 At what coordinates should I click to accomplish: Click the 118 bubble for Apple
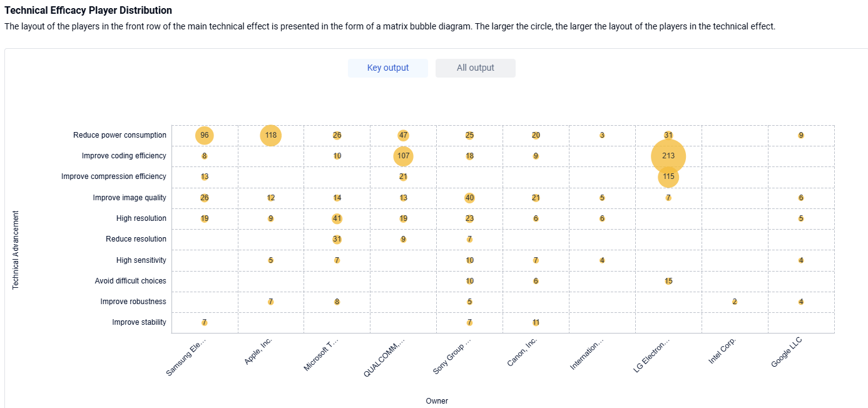(x=271, y=135)
